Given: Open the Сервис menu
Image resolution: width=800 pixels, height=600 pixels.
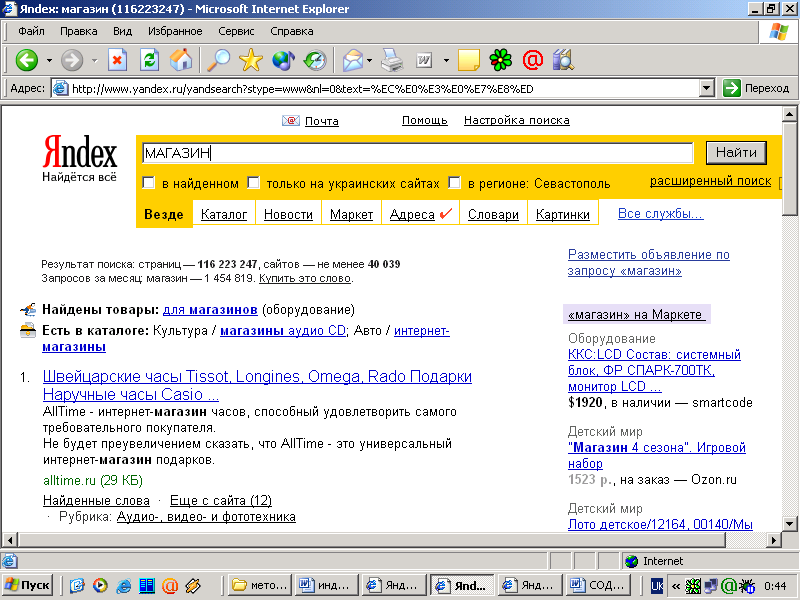Looking at the screenshot, I should coord(236,31).
